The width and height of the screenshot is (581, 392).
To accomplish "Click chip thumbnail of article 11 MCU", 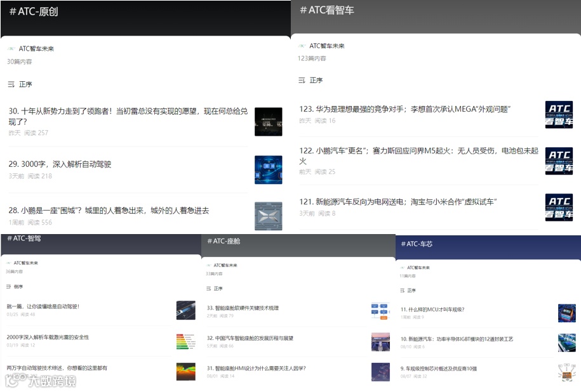I will 567,313.
